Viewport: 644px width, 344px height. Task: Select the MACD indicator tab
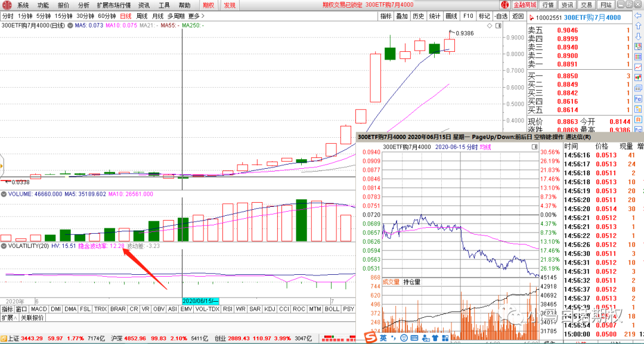[x=39, y=309]
